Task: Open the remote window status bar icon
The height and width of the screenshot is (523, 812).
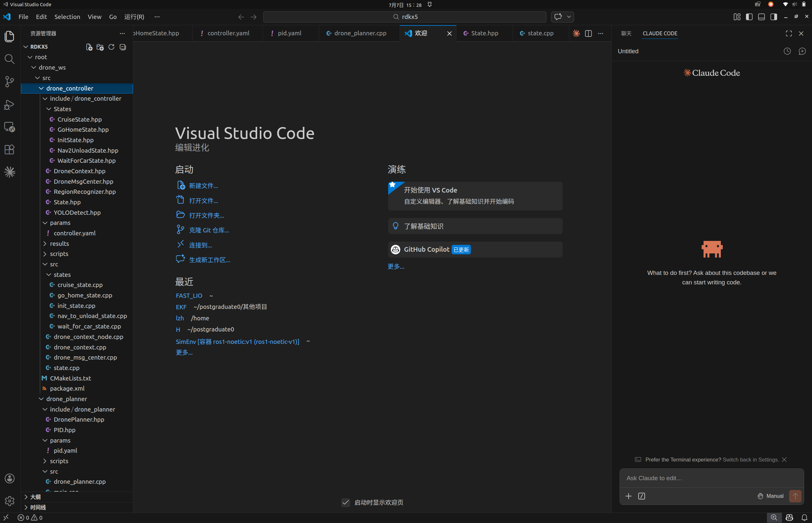Action: coord(6,517)
